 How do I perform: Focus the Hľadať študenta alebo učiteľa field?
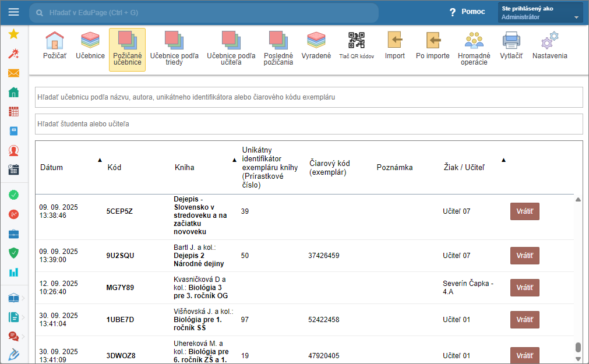(x=309, y=124)
